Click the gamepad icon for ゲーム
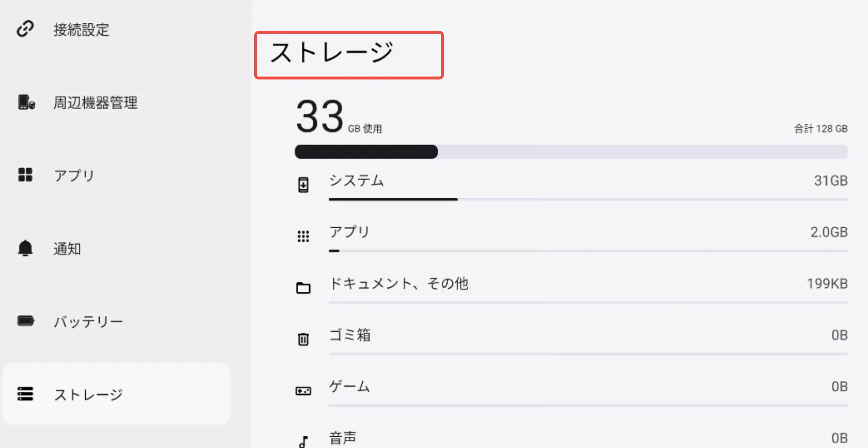The width and height of the screenshot is (868, 448). point(303,390)
